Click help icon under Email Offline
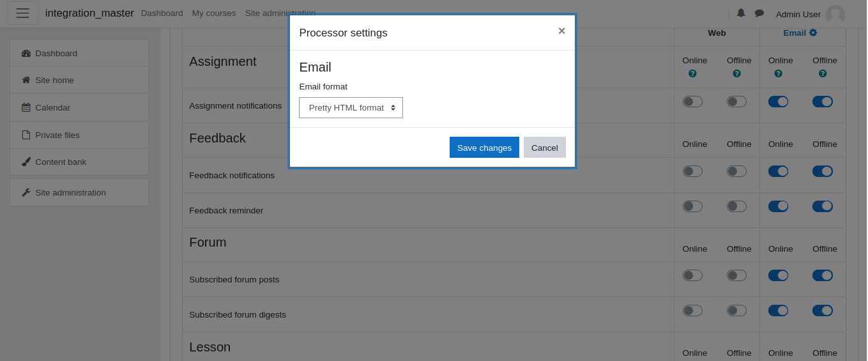This screenshot has width=868, height=361. 823,73
